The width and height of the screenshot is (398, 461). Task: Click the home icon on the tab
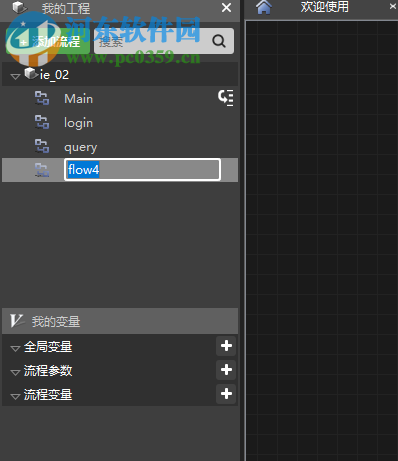pos(264,7)
